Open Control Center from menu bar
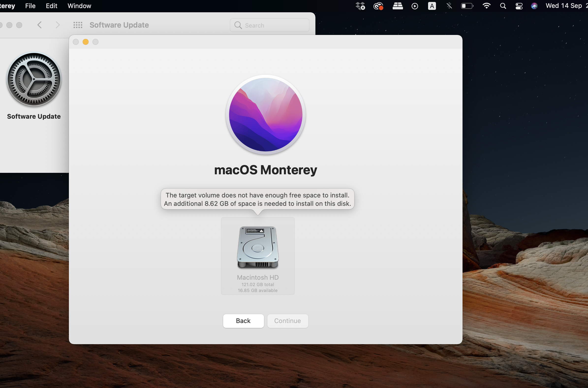This screenshot has width=588, height=388. click(519, 6)
